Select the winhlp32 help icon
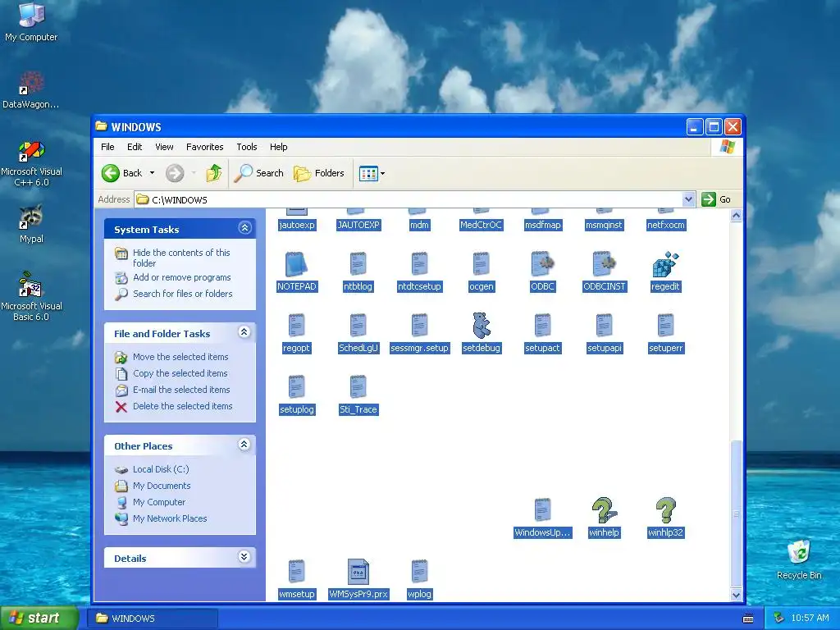840x630 pixels. point(665,510)
